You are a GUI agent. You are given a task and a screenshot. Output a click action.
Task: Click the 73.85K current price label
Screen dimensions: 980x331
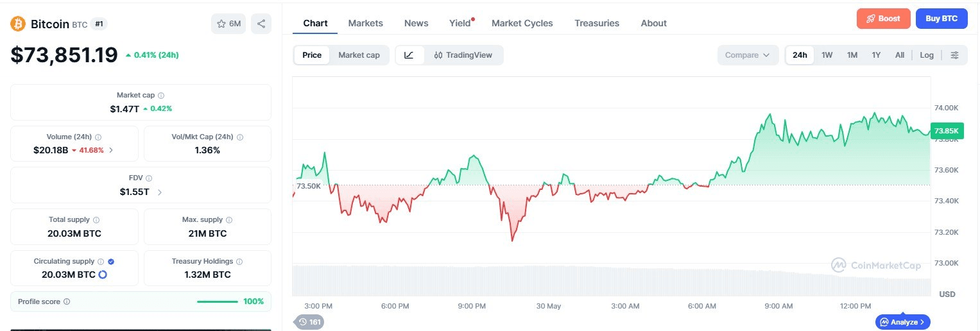[947, 131]
